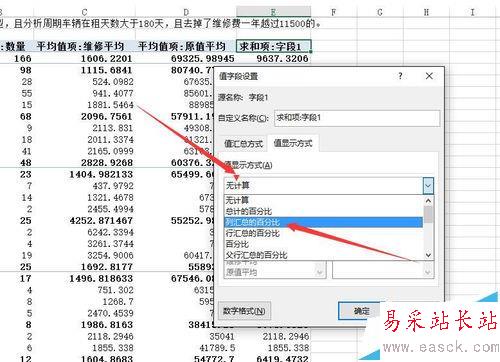Click header cell 求和项:字段1

click(x=274, y=46)
